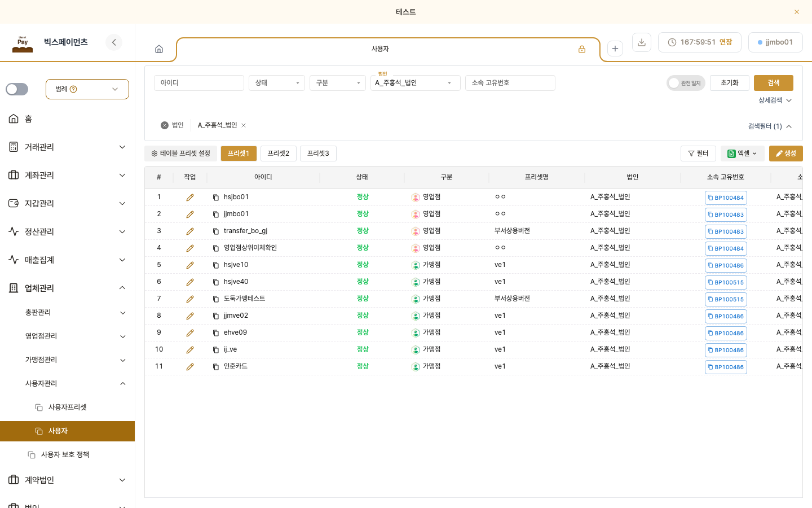Image resolution: width=812 pixels, height=508 pixels.
Task: Select the 프리셋2 tab
Action: point(279,154)
